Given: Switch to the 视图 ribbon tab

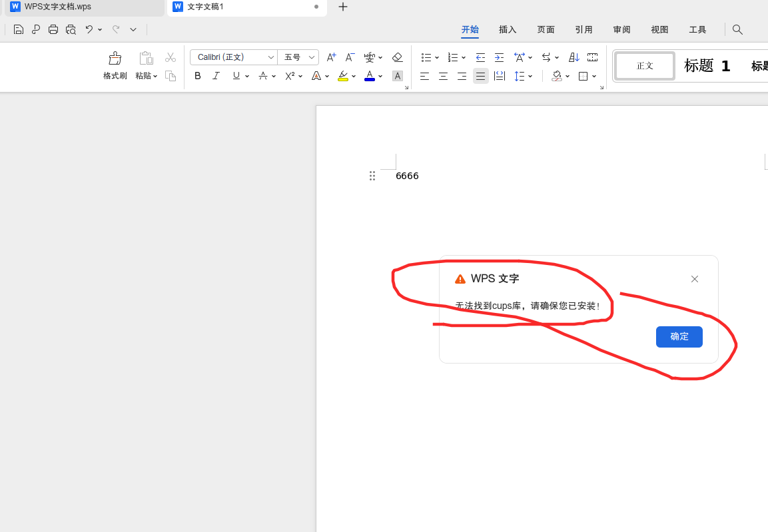Looking at the screenshot, I should (x=659, y=30).
